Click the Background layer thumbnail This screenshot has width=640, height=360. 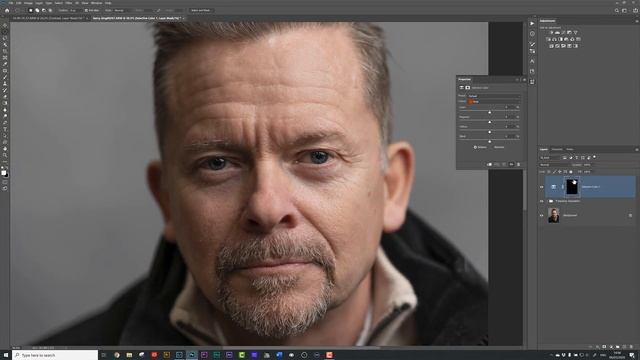click(x=554, y=216)
